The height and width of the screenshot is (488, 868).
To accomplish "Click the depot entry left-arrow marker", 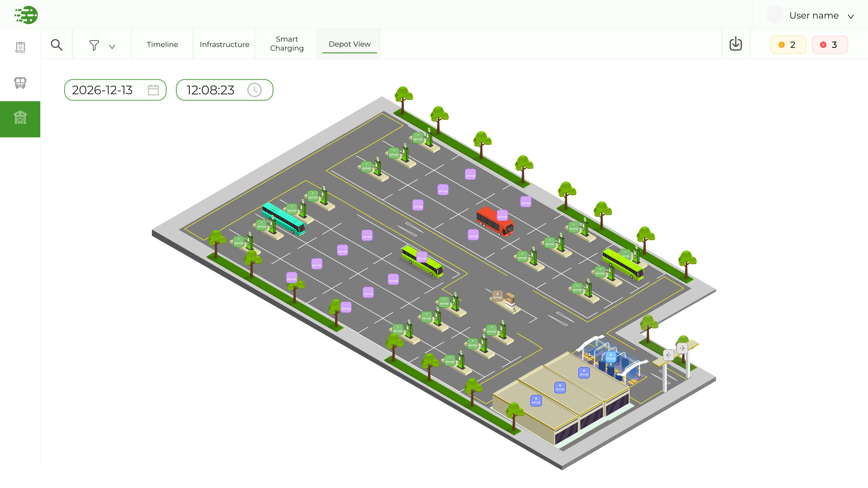I will 668,355.
